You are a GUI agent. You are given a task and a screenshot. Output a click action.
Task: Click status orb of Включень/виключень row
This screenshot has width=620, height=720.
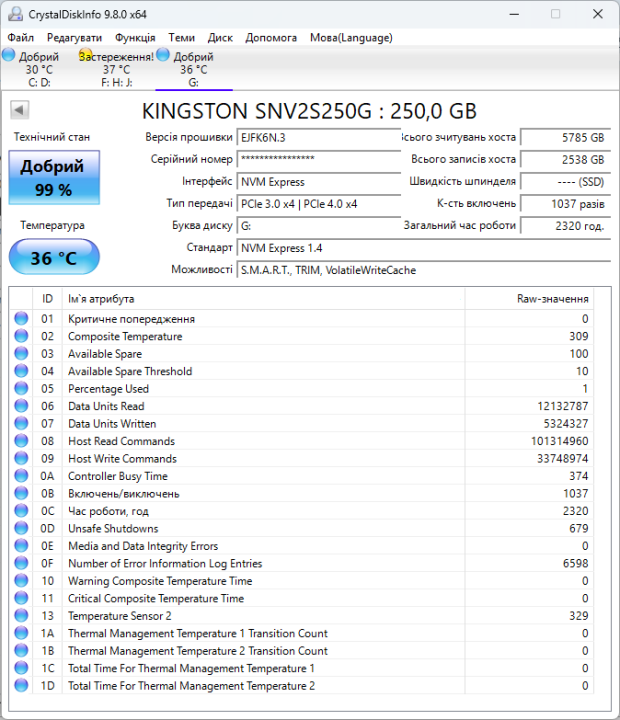coord(21,493)
